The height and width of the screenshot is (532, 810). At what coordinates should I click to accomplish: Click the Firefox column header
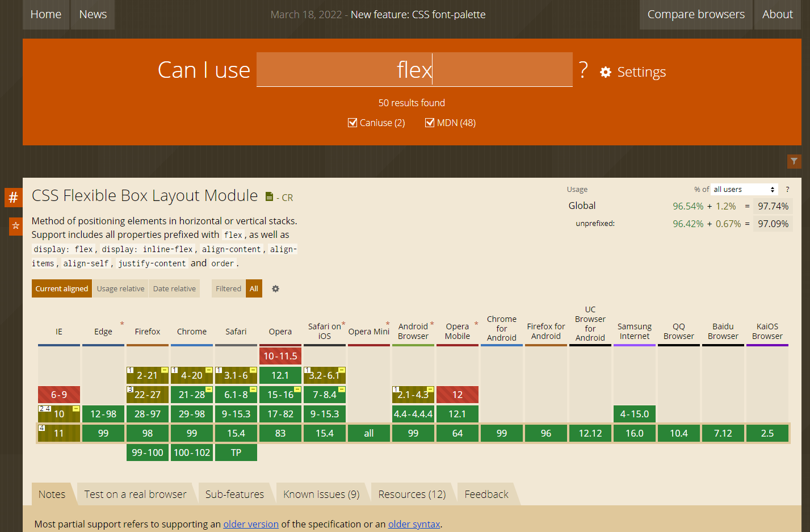coord(148,332)
